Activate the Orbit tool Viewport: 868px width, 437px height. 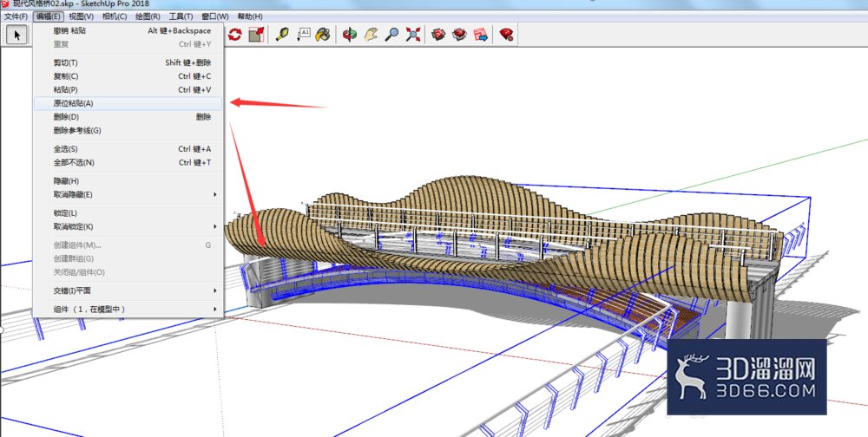[x=349, y=35]
